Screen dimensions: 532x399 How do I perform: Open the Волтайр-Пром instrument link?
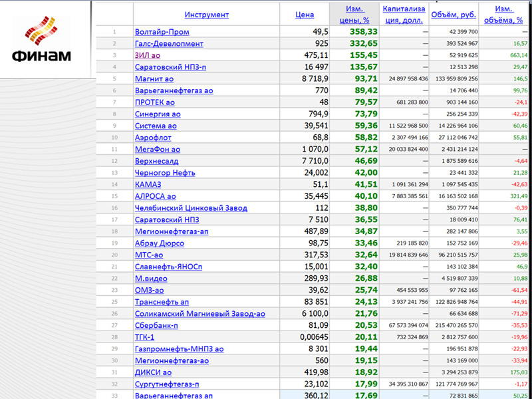coord(162,32)
